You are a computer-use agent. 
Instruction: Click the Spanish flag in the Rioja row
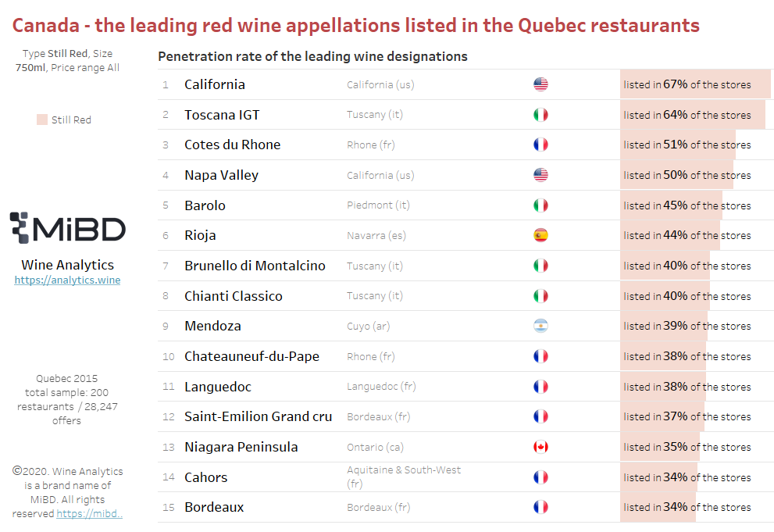click(x=540, y=235)
